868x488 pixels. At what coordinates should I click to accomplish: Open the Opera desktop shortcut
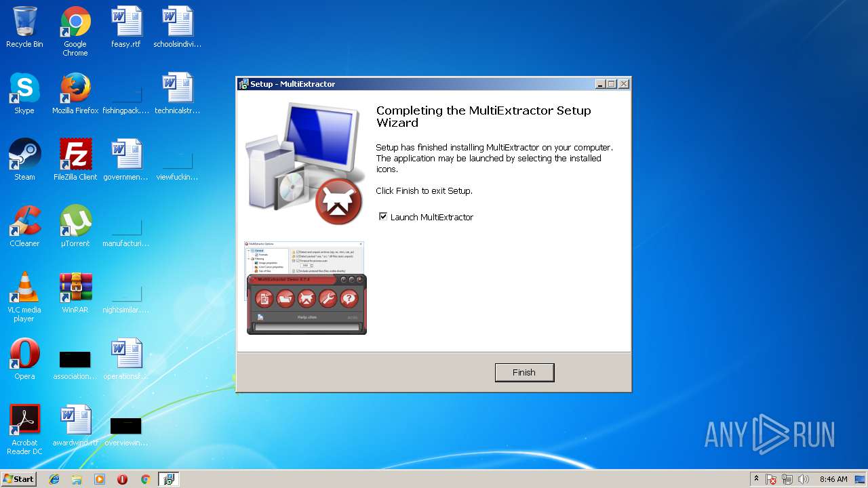pyautogui.click(x=24, y=360)
